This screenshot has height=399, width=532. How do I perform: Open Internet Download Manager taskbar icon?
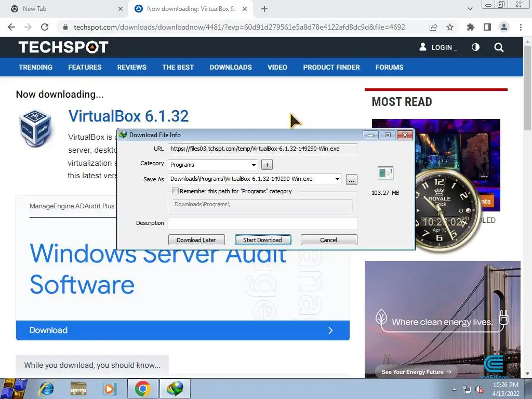click(175, 389)
